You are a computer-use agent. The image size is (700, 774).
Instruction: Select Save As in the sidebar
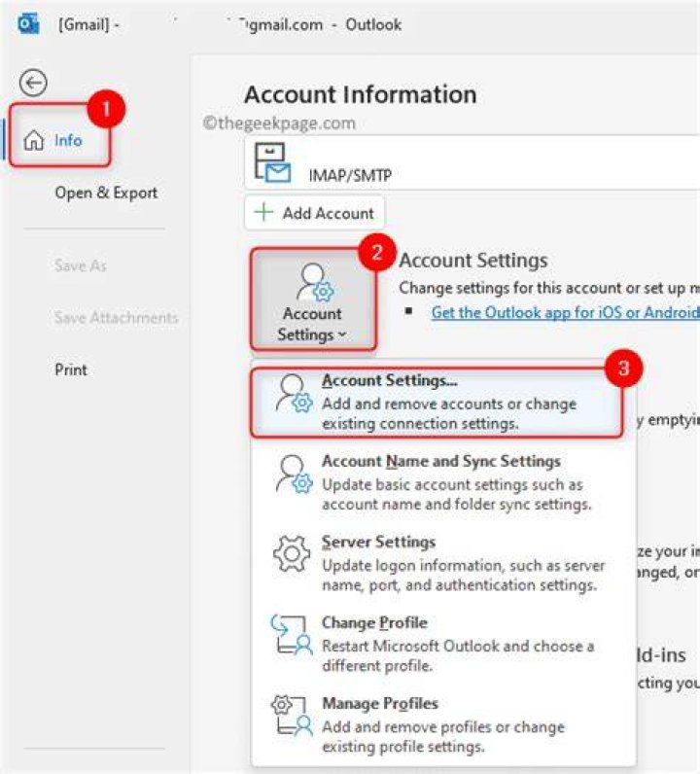pyautogui.click(x=81, y=265)
